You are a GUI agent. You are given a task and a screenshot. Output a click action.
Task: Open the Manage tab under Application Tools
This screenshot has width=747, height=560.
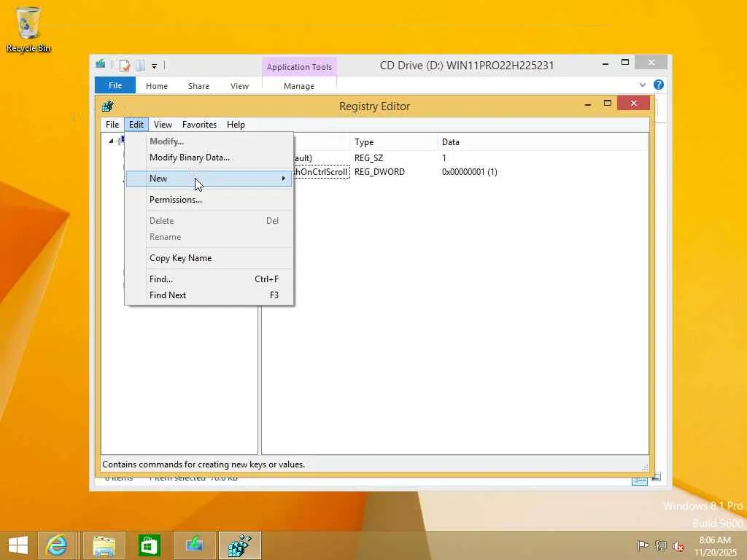299,86
